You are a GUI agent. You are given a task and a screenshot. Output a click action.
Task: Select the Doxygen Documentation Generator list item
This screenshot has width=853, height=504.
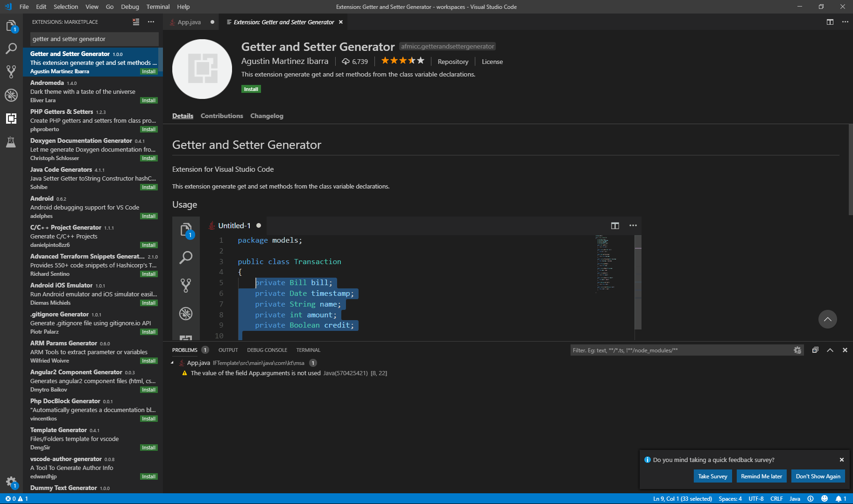pyautogui.click(x=93, y=149)
